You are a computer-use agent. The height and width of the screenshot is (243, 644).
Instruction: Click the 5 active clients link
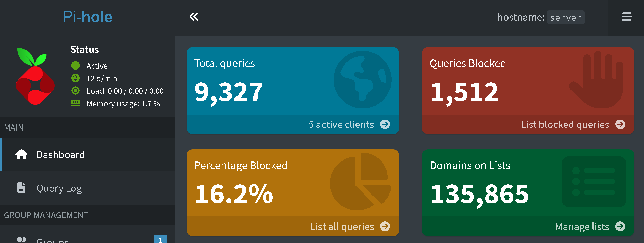[341, 124]
